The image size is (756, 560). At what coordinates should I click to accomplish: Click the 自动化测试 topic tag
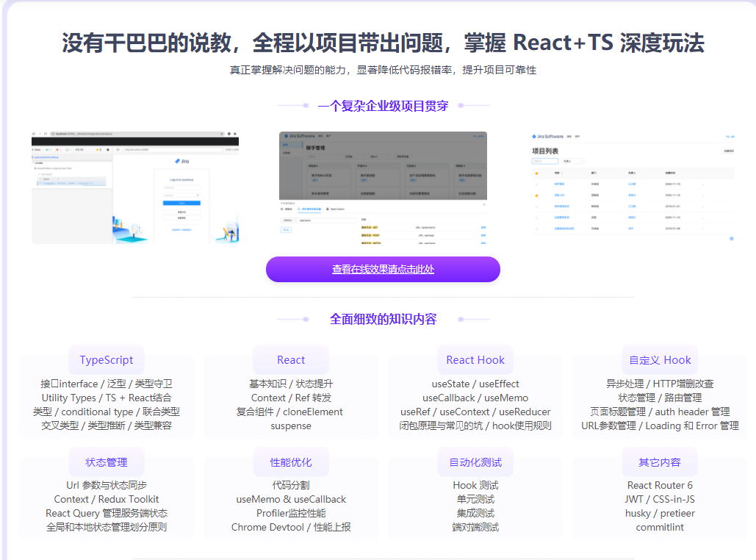tap(475, 462)
